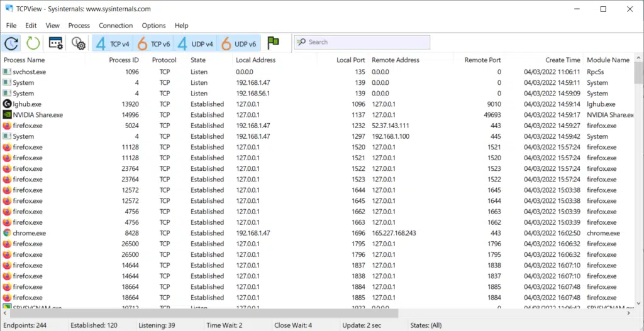The image size is (644, 331).
Task: Select the svchost.exe row name
Action: coord(29,72)
